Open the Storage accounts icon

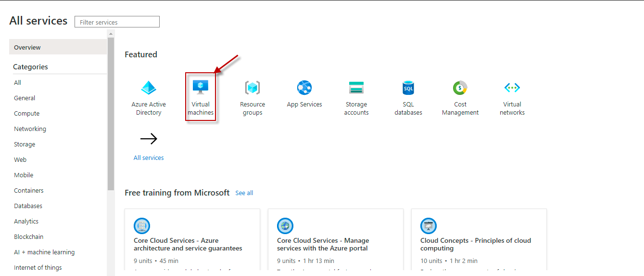point(356,88)
